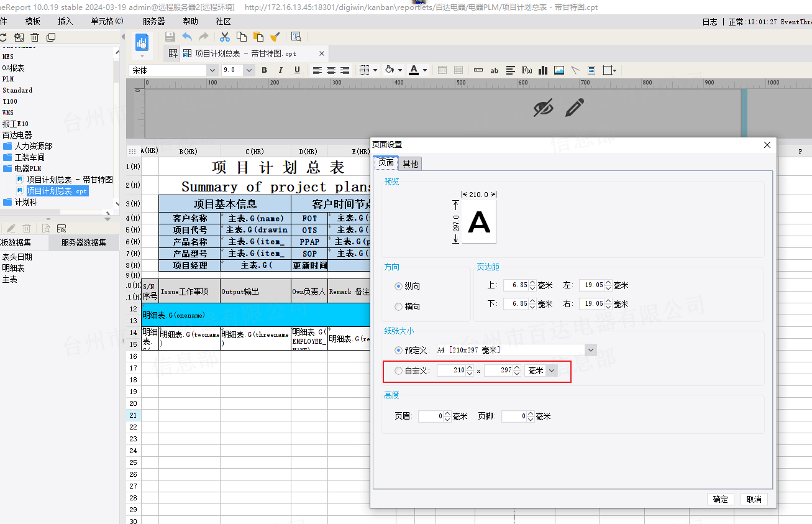Image resolution: width=812 pixels, height=524 pixels.
Task: Click the Save icon in the toolbar
Action: tap(170, 37)
